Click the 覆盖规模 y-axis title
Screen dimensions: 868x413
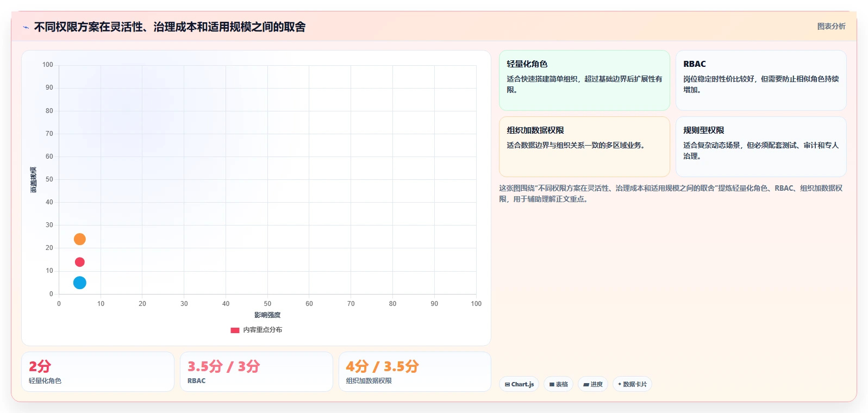33,180
